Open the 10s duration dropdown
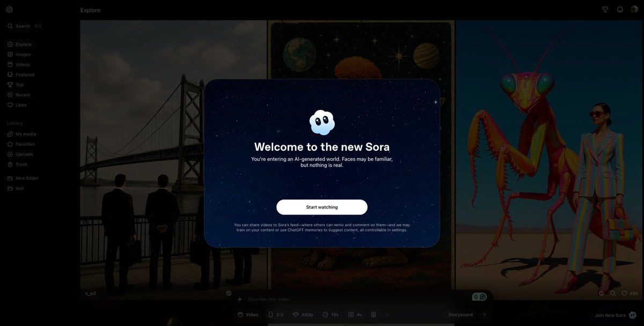644x326 pixels. [x=331, y=315]
